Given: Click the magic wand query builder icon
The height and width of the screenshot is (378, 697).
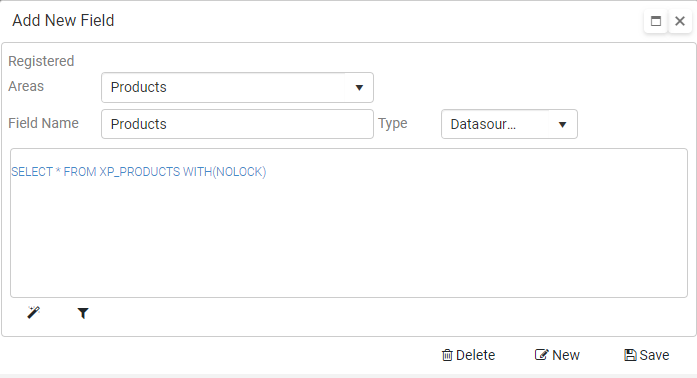Looking at the screenshot, I should pyautogui.click(x=34, y=313).
